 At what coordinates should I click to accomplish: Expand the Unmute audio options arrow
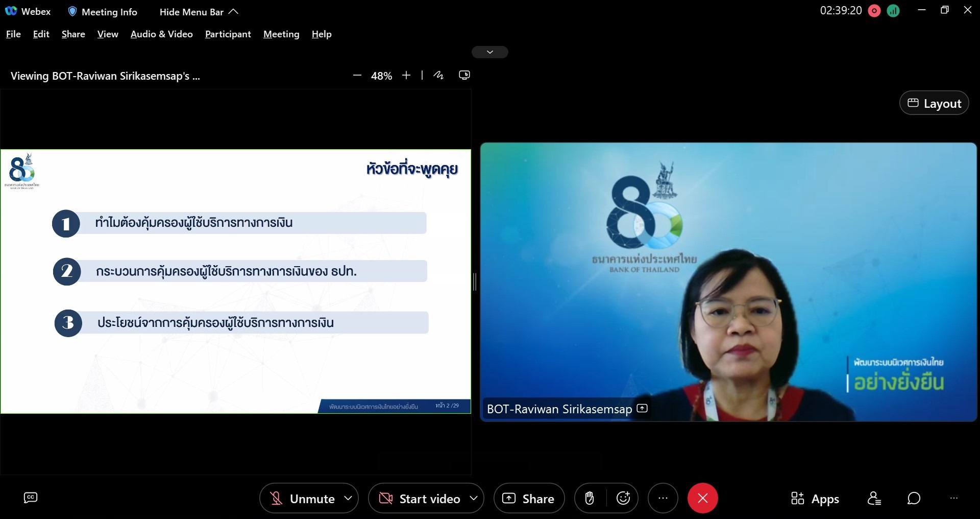coord(348,498)
